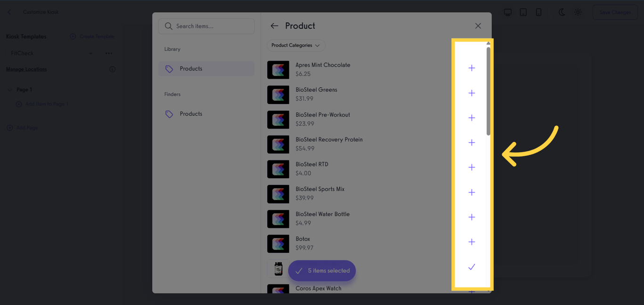Open the FitCheck template dropdown
Image resolution: width=644 pixels, height=305 pixels.
pyautogui.click(x=90, y=53)
